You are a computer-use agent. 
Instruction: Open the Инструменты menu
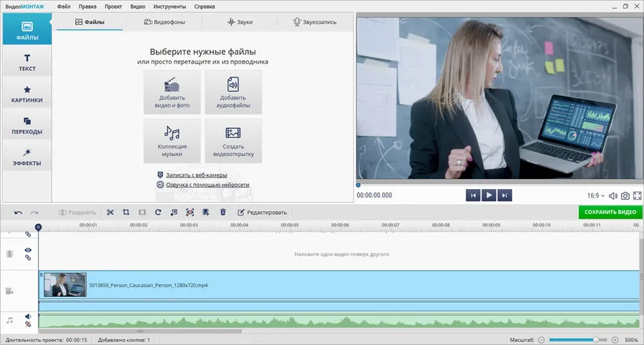(170, 6)
